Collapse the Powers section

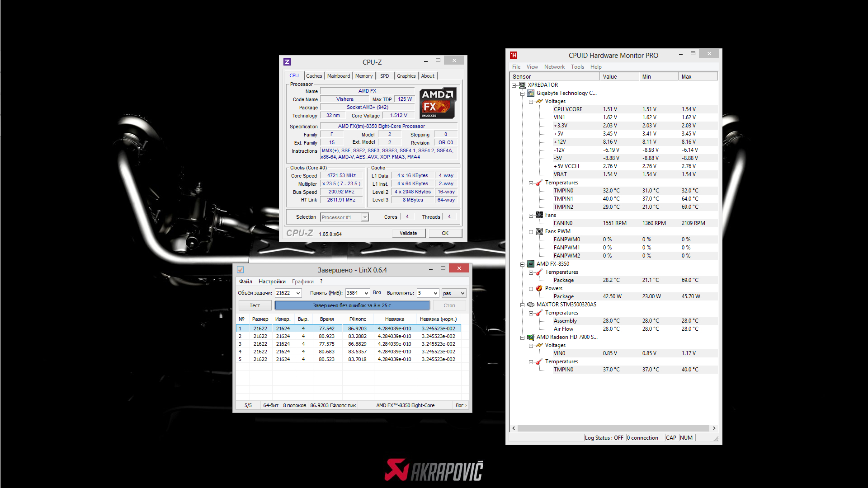[x=531, y=289]
